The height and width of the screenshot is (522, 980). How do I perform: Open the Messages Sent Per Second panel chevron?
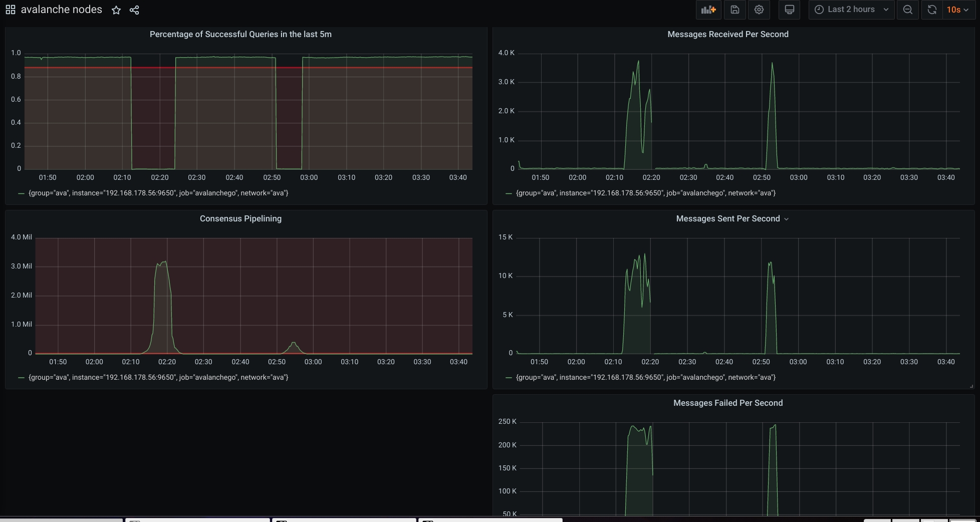(787, 219)
